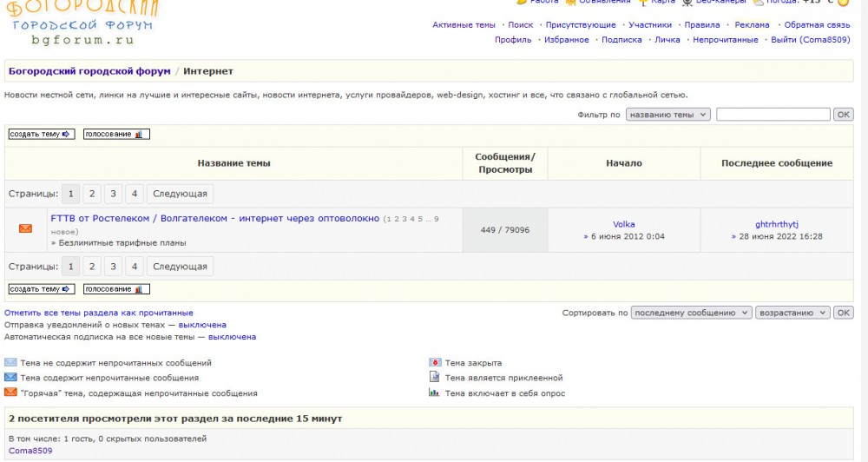Open the FTTB от Ростелеком topic link
This screenshot has width=868, height=462.
tap(214, 219)
